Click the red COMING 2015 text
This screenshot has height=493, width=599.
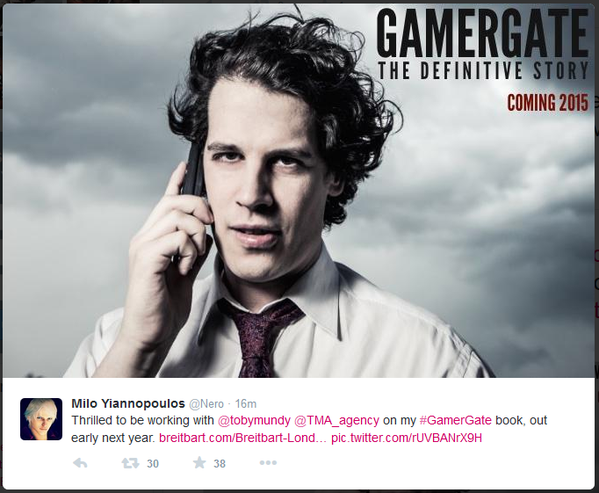coord(548,103)
